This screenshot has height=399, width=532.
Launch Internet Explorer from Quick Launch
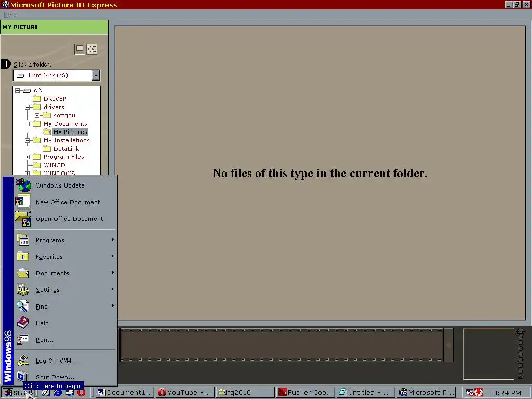(x=58, y=393)
